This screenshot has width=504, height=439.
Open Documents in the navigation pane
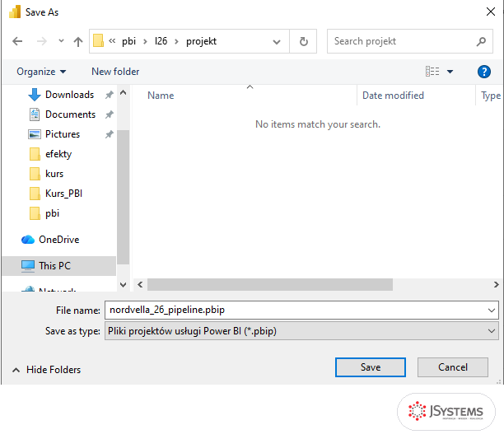(70, 114)
